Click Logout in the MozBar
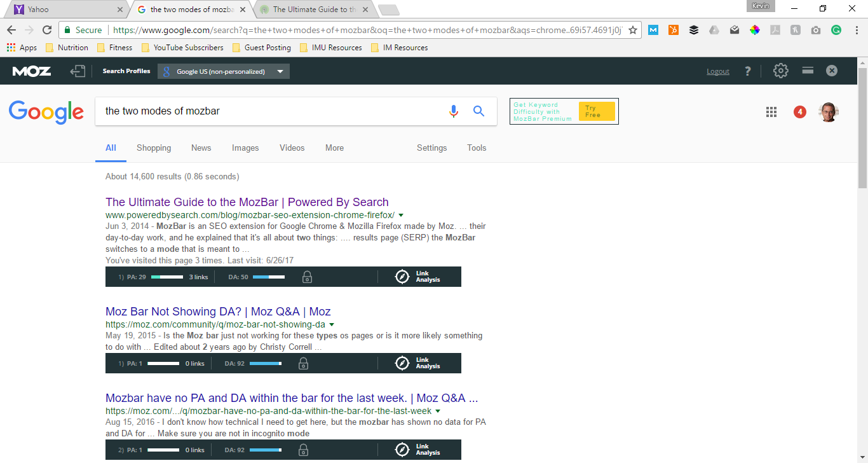868x463 pixels. 718,72
